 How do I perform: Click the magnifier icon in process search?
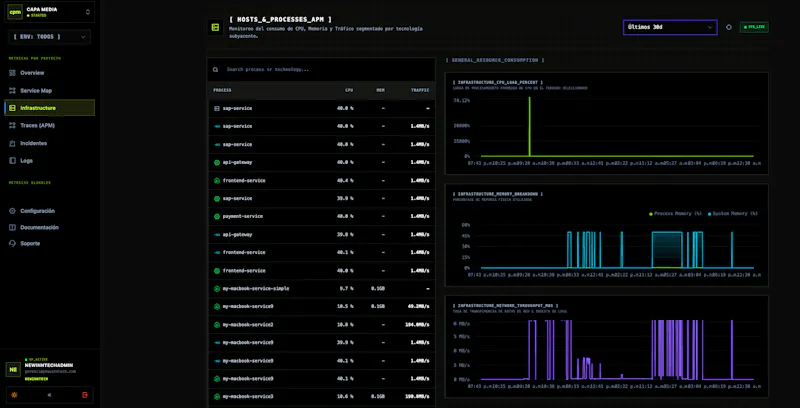(x=216, y=69)
